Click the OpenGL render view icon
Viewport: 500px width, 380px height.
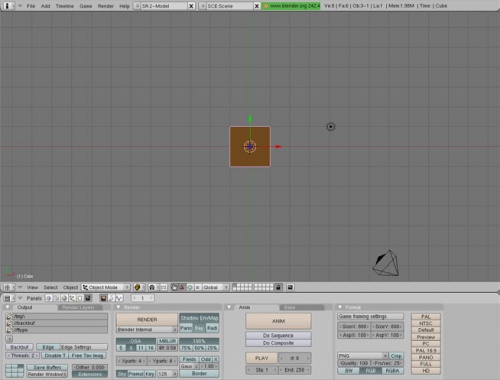[290, 287]
